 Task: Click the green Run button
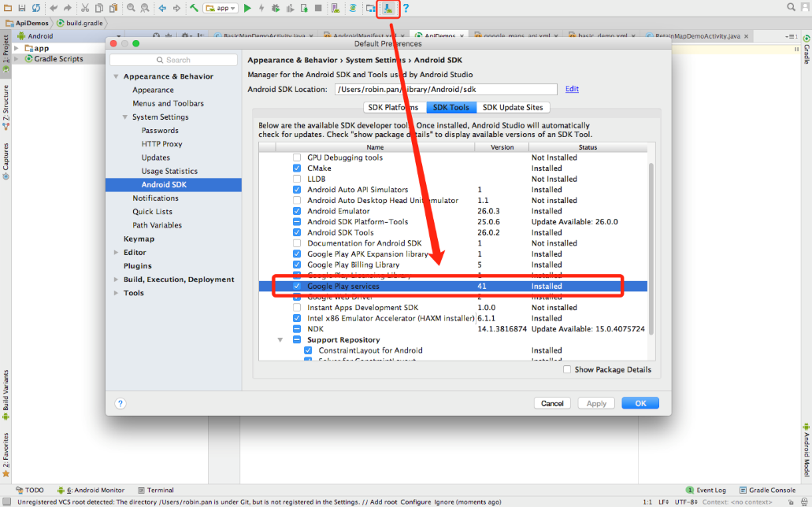pyautogui.click(x=247, y=8)
